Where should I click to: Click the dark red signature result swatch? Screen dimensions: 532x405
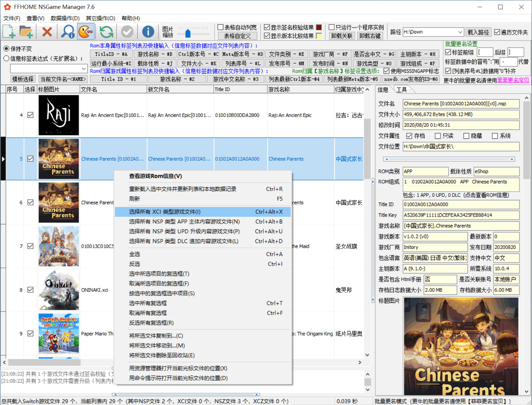(319, 27)
